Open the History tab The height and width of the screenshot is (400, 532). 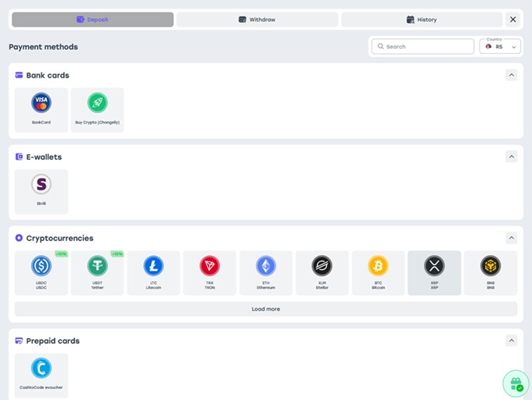click(x=422, y=20)
